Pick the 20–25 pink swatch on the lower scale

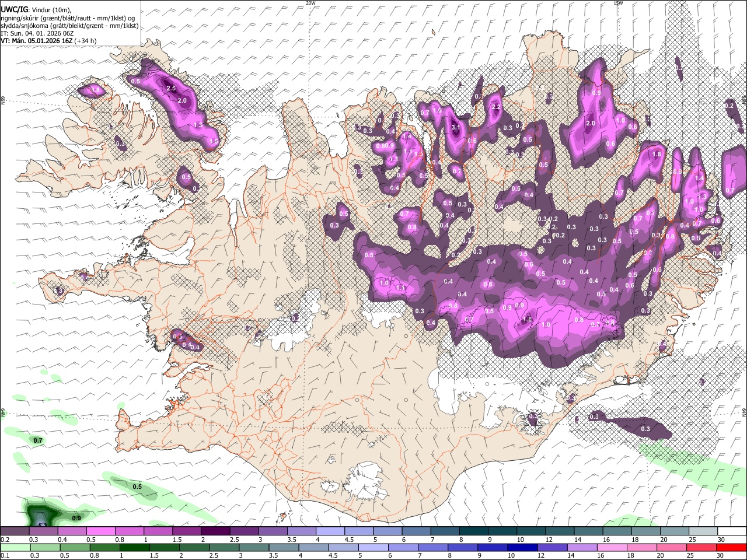(672, 548)
